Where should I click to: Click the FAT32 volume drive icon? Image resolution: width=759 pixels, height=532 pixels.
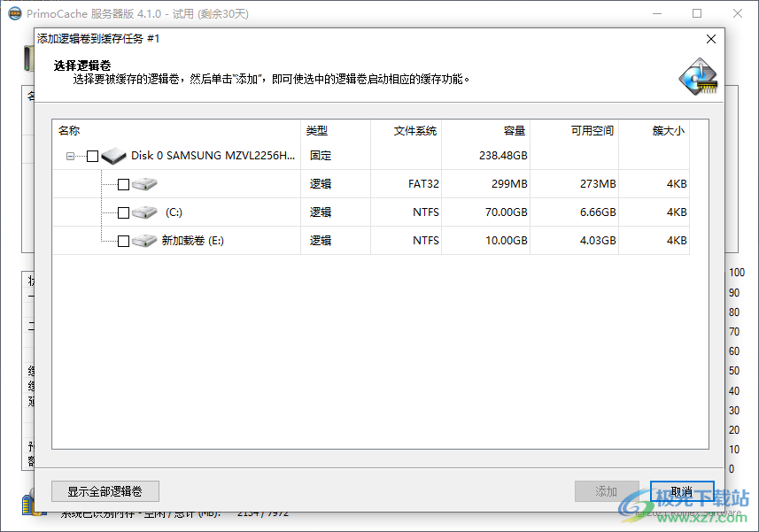pos(144,184)
